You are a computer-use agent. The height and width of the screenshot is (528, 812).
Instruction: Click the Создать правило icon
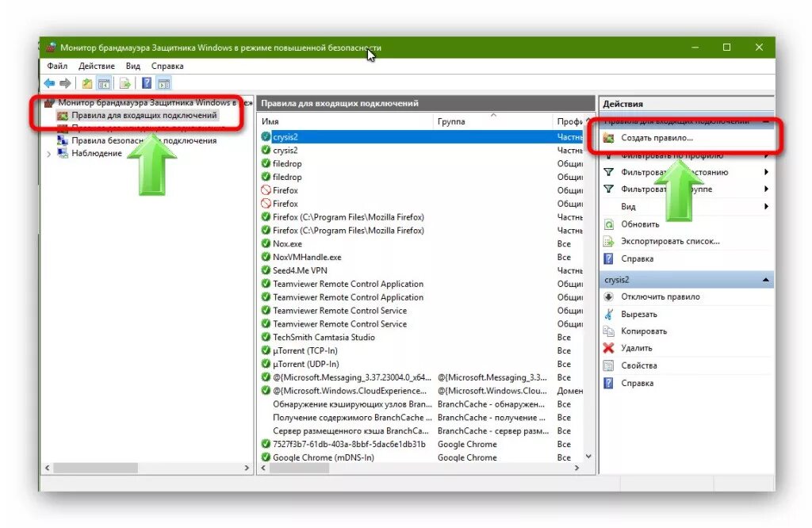pos(609,138)
